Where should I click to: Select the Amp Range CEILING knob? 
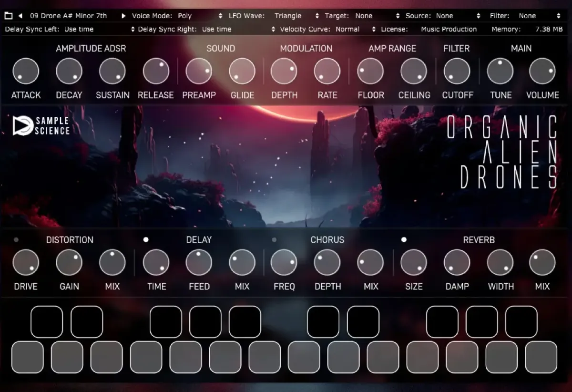click(x=414, y=71)
